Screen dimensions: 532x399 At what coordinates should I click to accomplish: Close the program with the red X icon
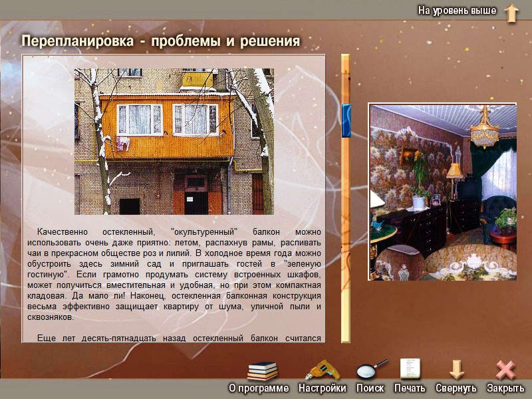point(506,370)
